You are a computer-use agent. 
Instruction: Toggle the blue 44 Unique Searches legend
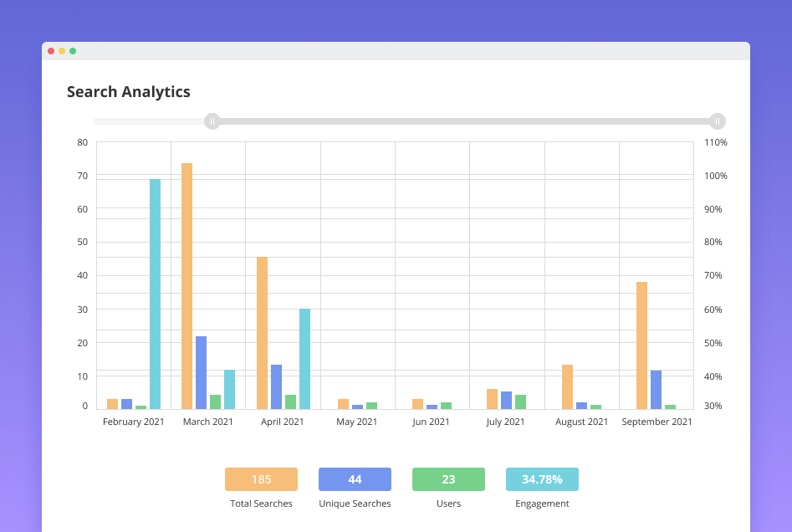click(355, 479)
